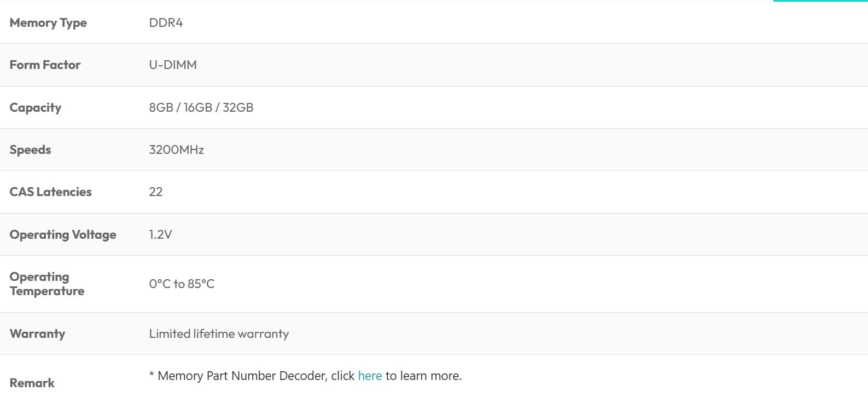The height and width of the screenshot is (403, 868).
Task: Open the 'here' part number decoder link
Action: pos(370,376)
